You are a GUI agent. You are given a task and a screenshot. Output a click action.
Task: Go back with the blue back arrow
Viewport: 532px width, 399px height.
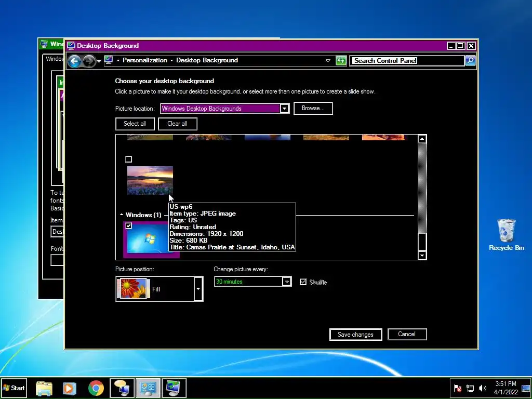(x=74, y=61)
